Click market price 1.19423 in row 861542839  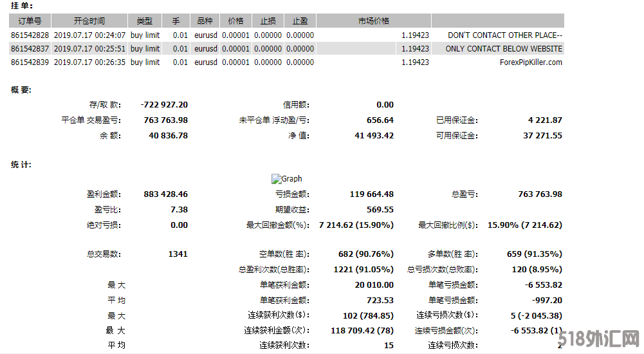tap(415, 62)
